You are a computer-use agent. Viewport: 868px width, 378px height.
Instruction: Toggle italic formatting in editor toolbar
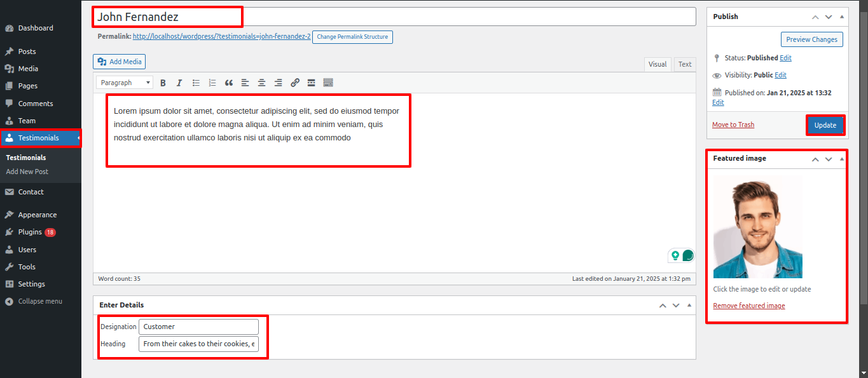[179, 83]
